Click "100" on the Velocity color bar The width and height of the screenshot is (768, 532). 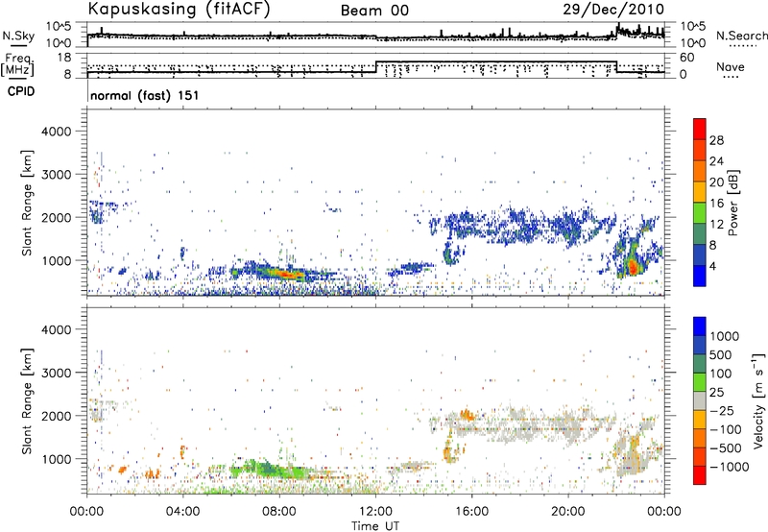[721, 374]
